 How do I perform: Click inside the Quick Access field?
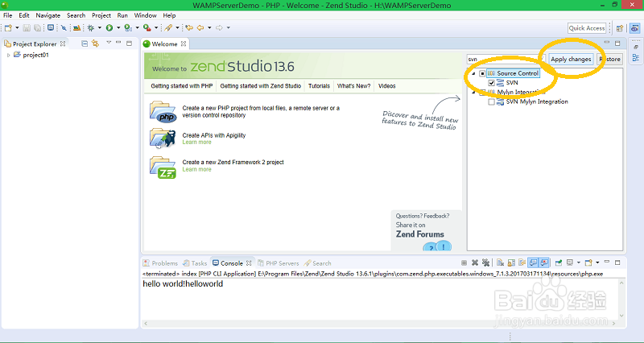[x=587, y=28]
